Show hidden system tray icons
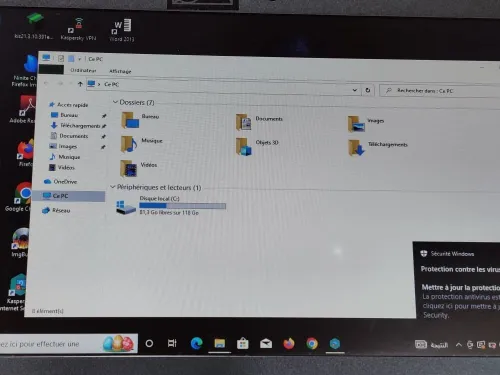 click(x=459, y=345)
